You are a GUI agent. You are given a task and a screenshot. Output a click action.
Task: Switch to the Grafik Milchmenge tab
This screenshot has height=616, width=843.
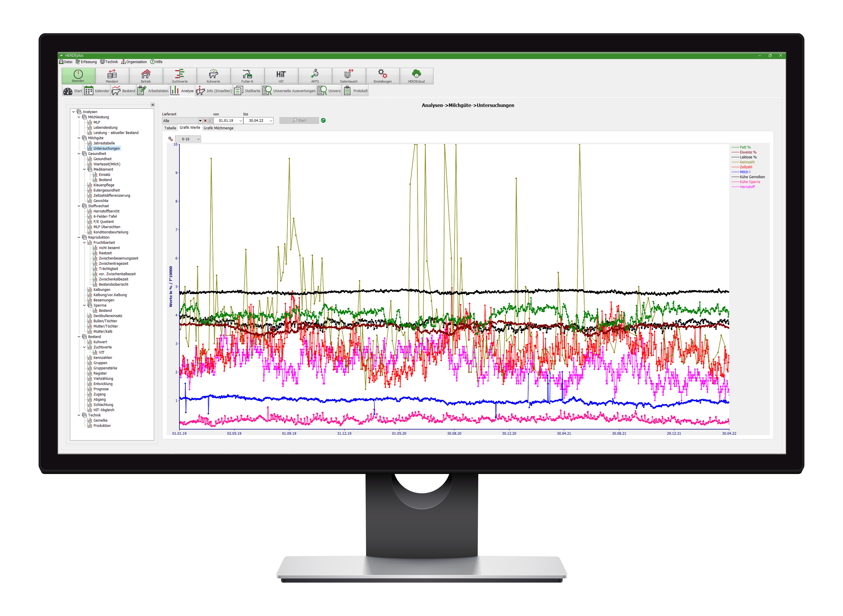click(219, 128)
